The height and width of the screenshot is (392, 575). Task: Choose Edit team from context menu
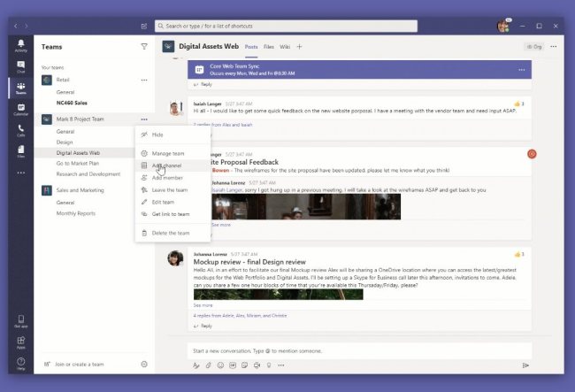[173, 202]
